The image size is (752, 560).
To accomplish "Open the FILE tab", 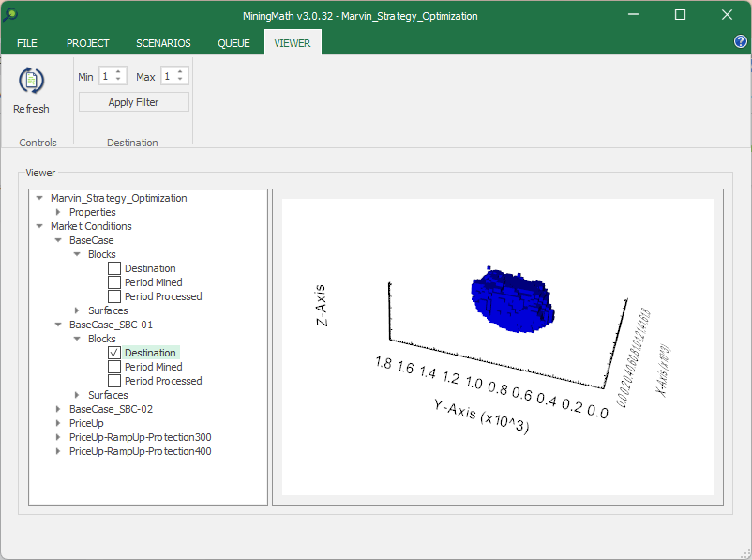I will 27,43.
